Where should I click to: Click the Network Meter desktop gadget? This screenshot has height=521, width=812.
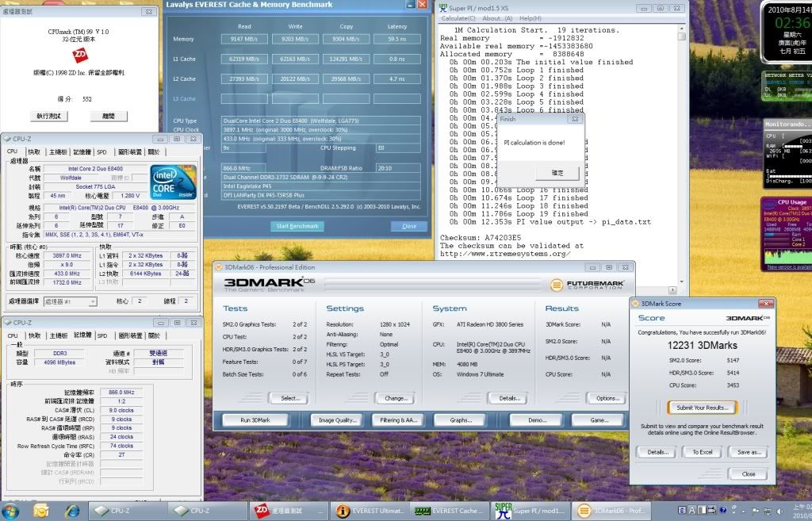tap(787, 86)
